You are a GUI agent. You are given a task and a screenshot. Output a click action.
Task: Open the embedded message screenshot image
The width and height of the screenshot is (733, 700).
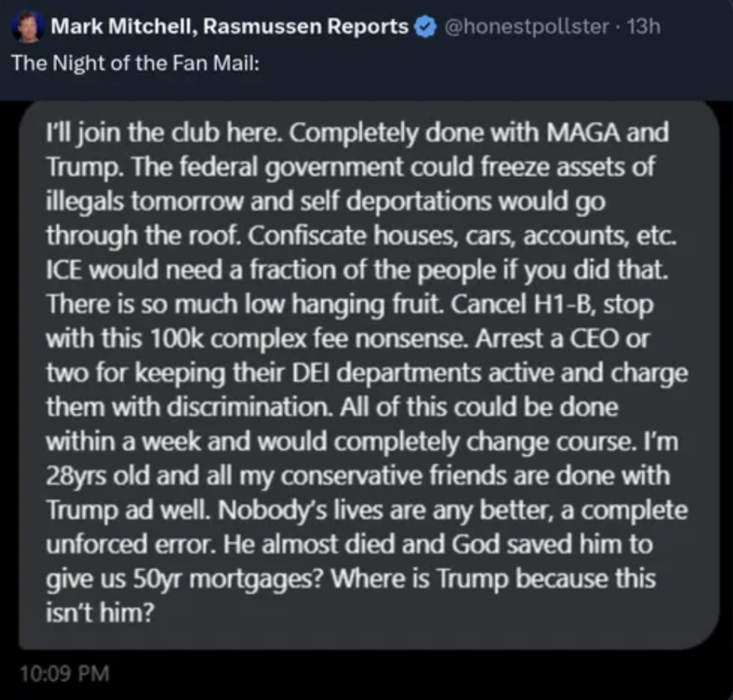tap(365, 381)
